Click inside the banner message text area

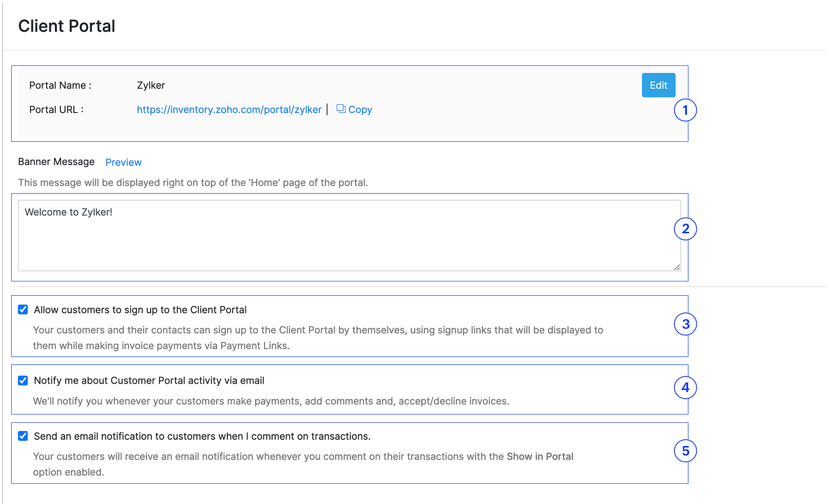pos(349,236)
